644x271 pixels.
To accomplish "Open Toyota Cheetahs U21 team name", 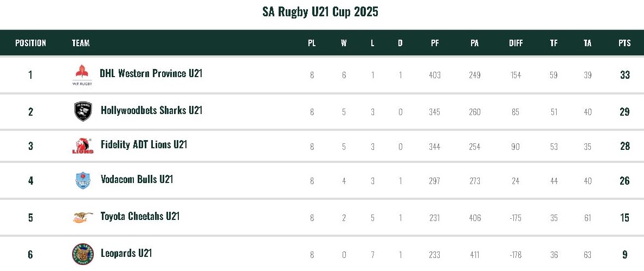I will [140, 216].
